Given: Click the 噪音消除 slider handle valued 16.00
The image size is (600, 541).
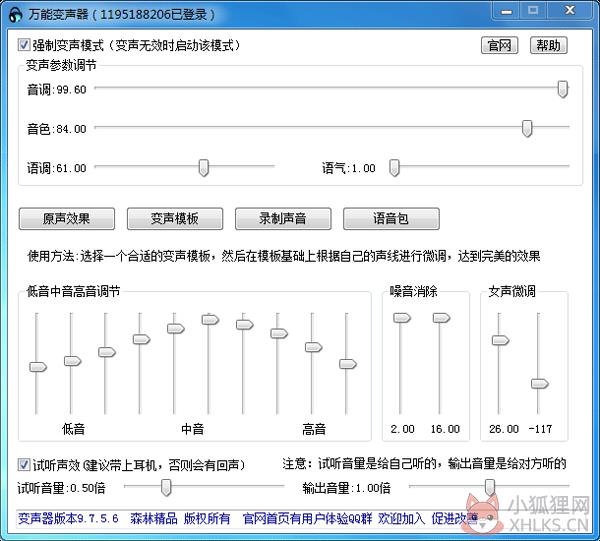Looking at the screenshot, I should [442, 318].
